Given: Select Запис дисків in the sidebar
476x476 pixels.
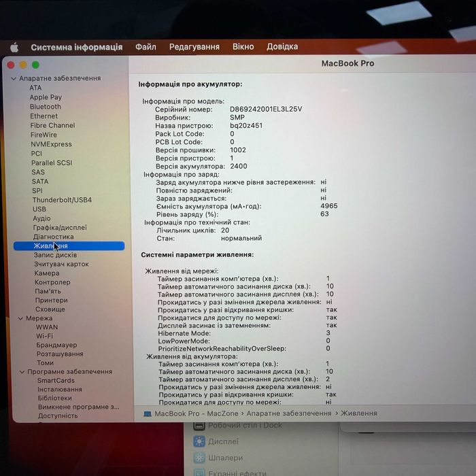Looking at the screenshot, I should [x=55, y=255].
